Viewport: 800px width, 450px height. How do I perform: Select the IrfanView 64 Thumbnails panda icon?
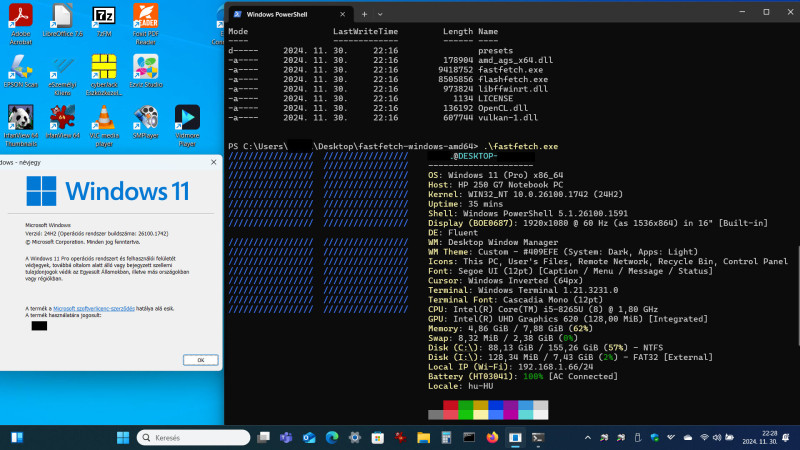click(x=20, y=126)
